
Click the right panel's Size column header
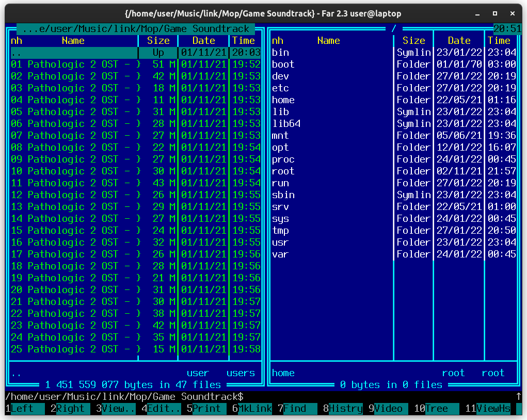click(x=414, y=41)
